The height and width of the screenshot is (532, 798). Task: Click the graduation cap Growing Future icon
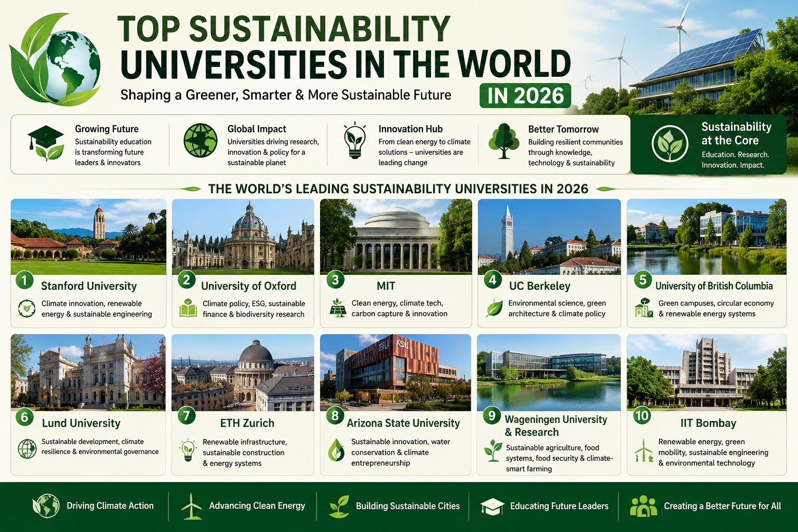click(x=46, y=144)
